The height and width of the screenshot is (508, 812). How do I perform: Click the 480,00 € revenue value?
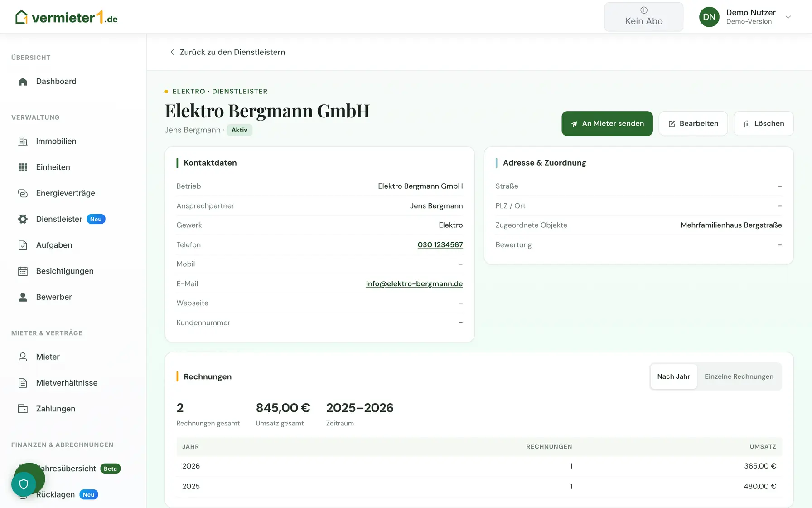(760, 486)
